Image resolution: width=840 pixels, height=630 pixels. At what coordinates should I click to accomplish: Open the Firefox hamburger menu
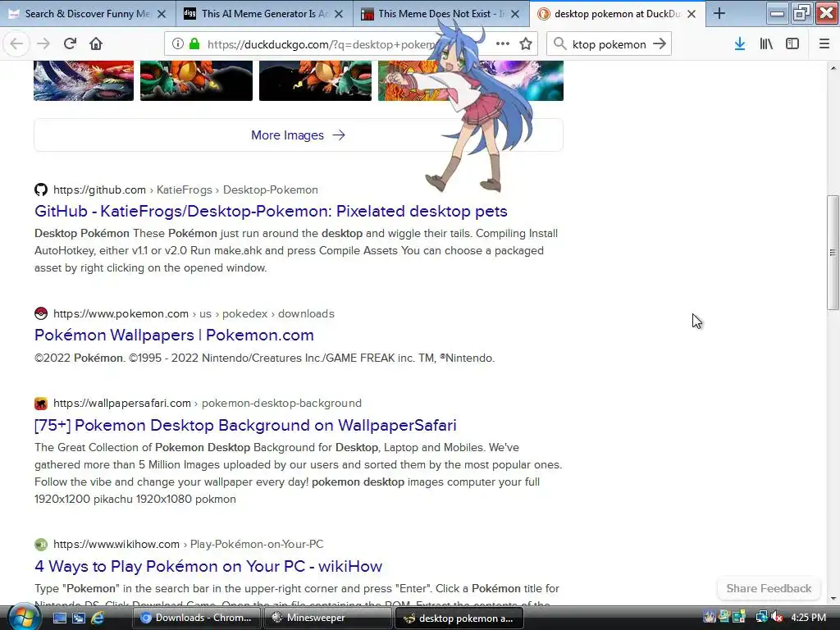click(x=824, y=44)
